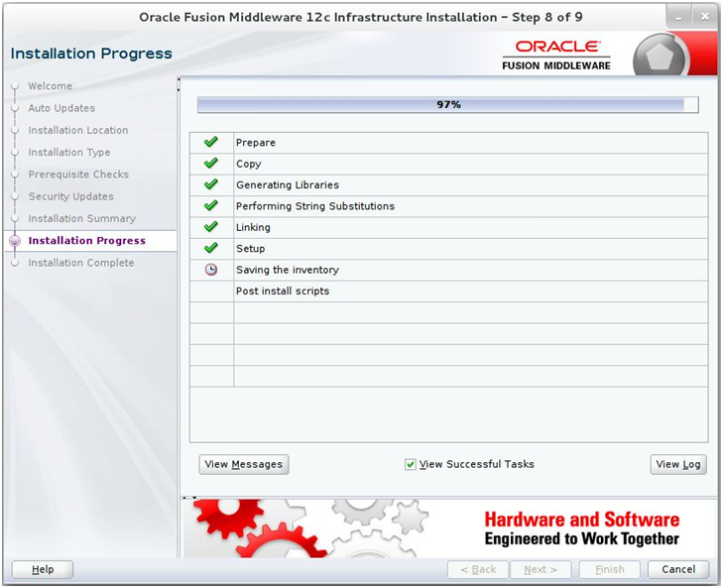Cancel the installation
The height and width of the screenshot is (588, 723).
(x=677, y=569)
